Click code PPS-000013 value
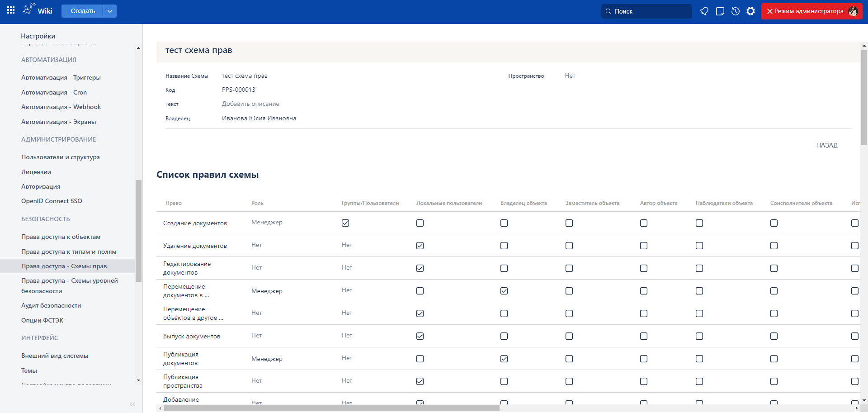868x413 pixels. [x=239, y=90]
